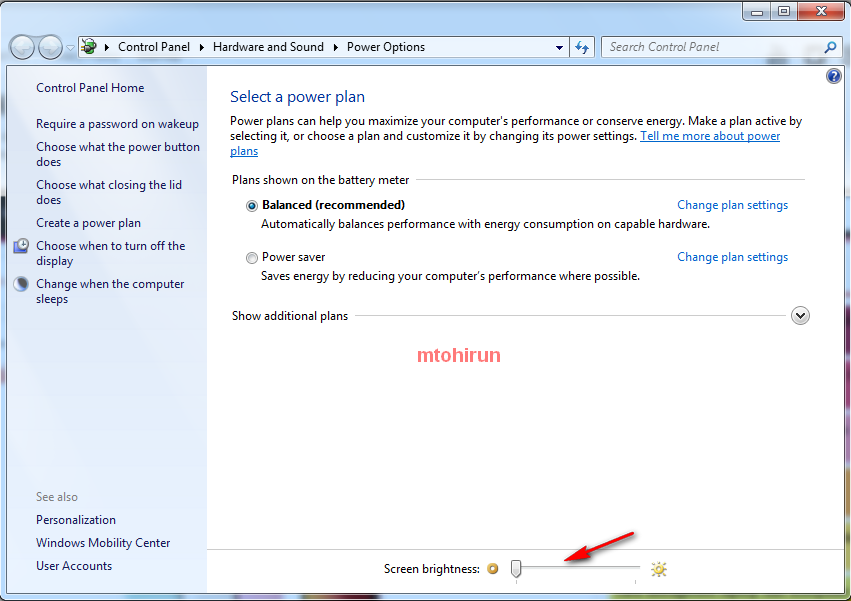Image resolution: width=851 pixels, height=601 pixels.
Task: Select Control Panel breadcrumb
Action: (154, 47)
